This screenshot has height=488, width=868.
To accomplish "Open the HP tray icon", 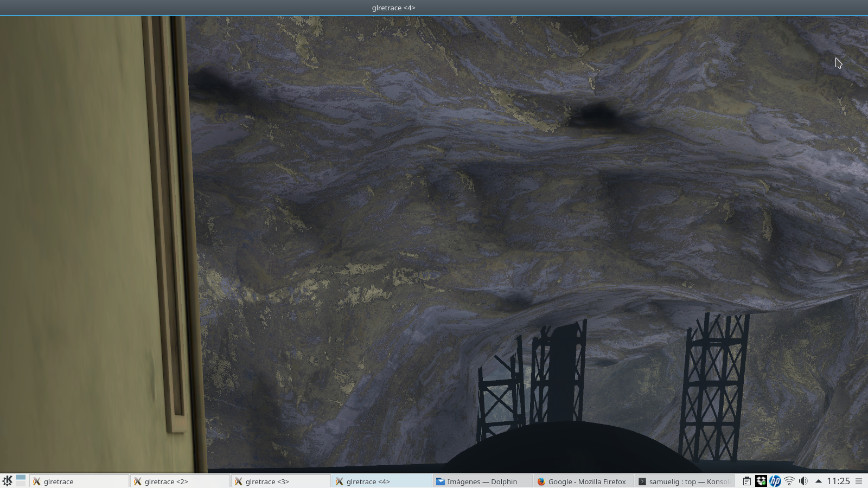I will pos(775,481).
